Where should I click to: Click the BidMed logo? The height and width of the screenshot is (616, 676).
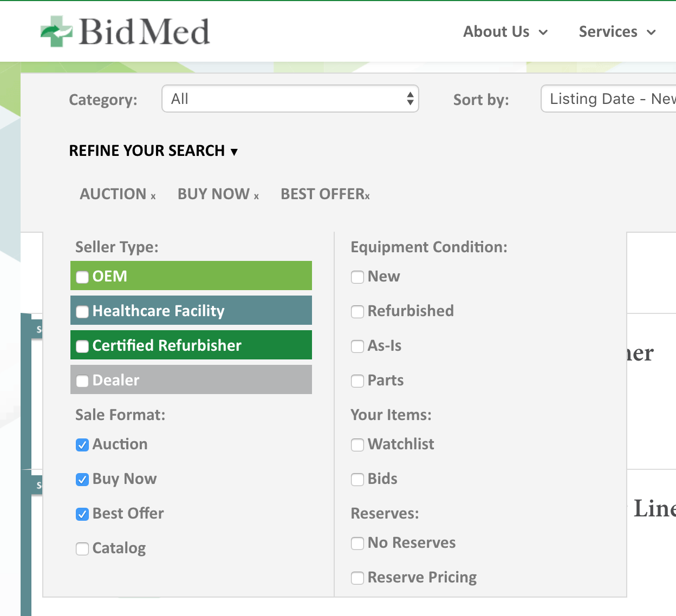pyautogui.click(x=125, y=31)
